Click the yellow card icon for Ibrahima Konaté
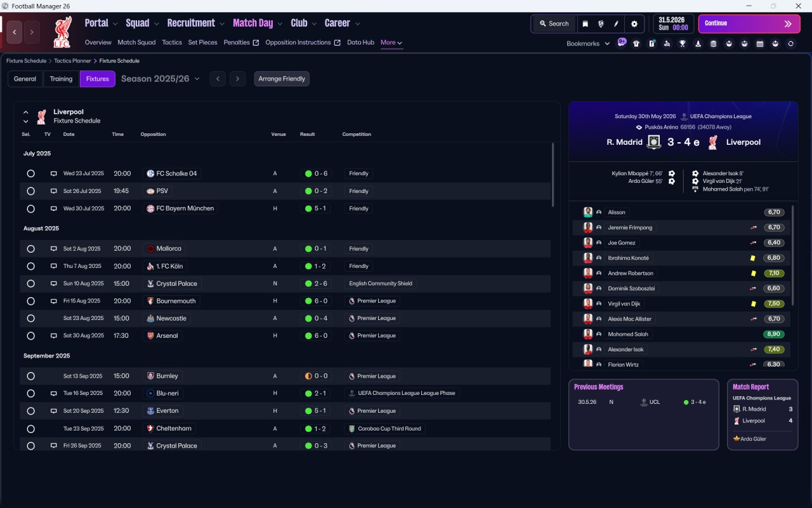Image resolution: width=812 pixels, height=508 pixels. 753,258
